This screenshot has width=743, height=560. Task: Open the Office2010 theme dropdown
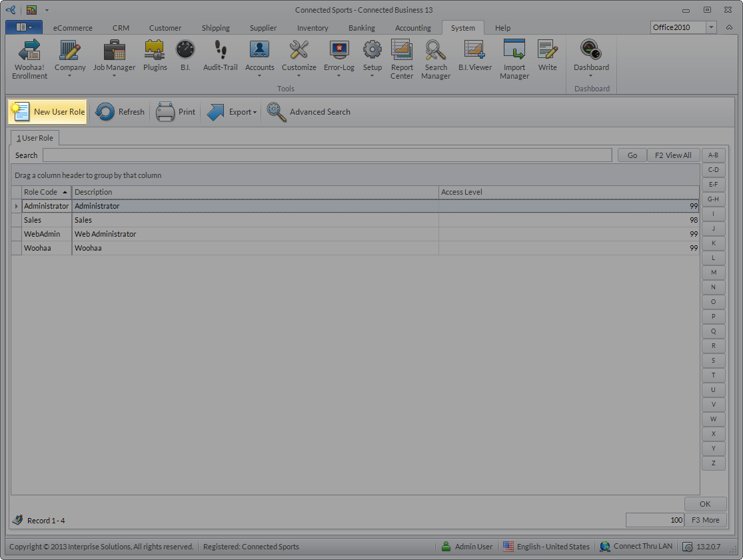pyautogui.click(x=711, y=27)
